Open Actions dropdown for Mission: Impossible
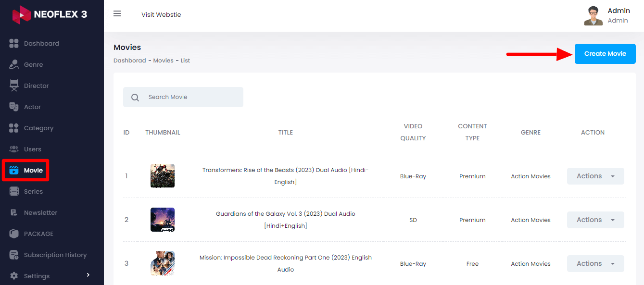The image size is (644, 285). click(595, 263)
